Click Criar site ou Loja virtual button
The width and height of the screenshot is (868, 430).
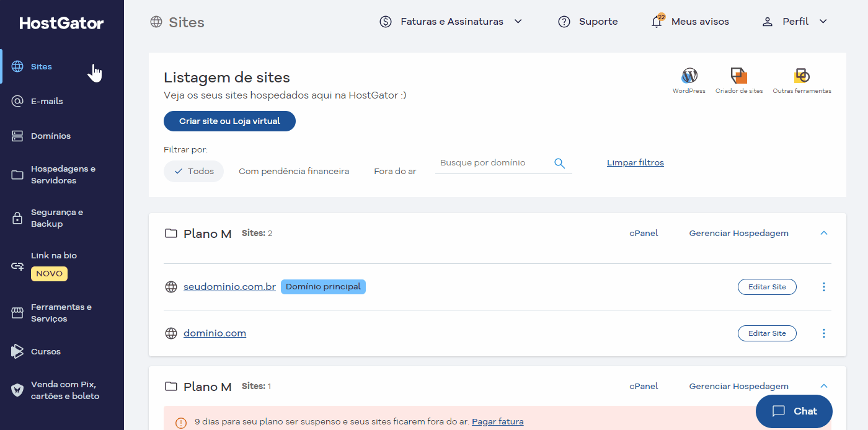[229, 121]
